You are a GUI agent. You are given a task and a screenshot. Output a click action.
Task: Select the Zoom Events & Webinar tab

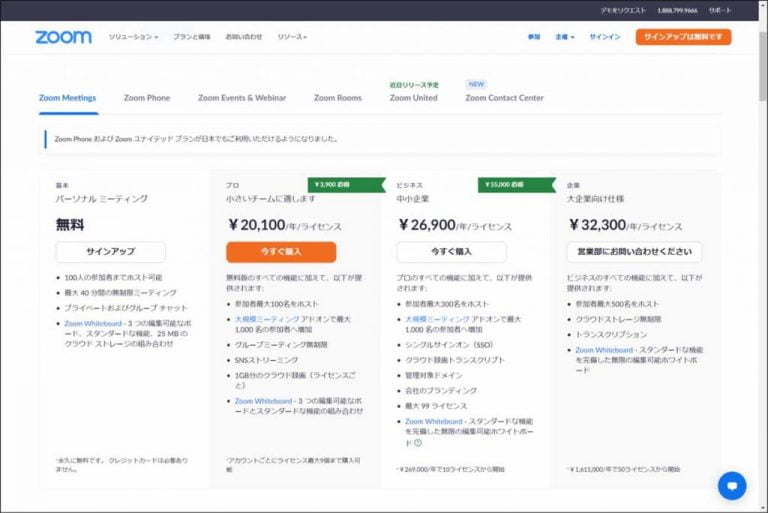click(x=241, y=98)
